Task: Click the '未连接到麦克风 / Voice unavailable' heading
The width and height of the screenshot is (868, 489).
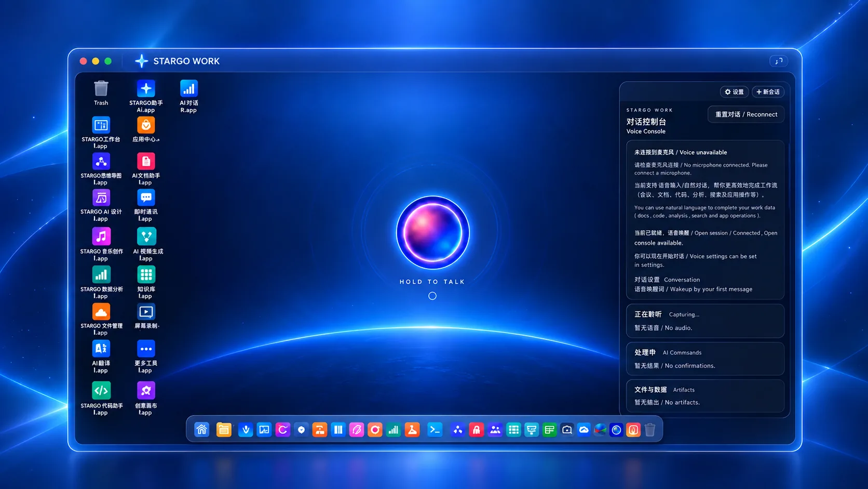Action: [x=681, y=152]
